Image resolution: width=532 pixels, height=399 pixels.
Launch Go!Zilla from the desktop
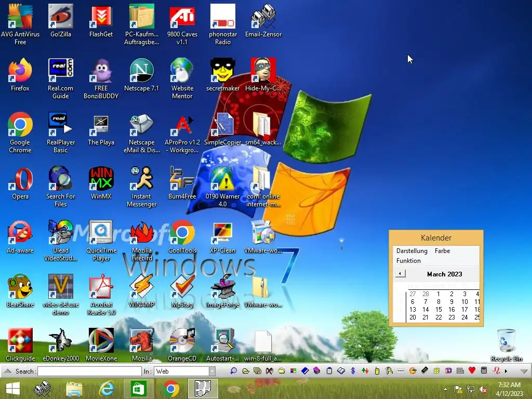point(61,21)
